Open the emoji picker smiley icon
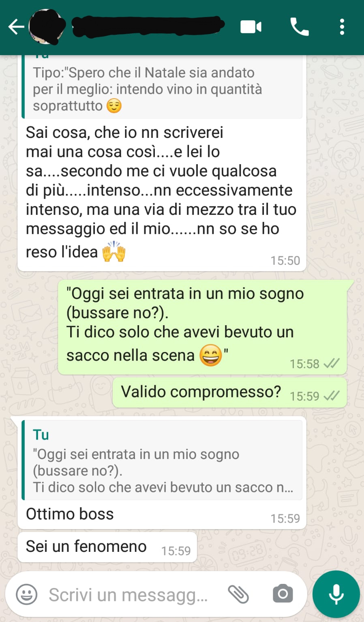This screenshot has height=622, width=364. click(26, 595)
